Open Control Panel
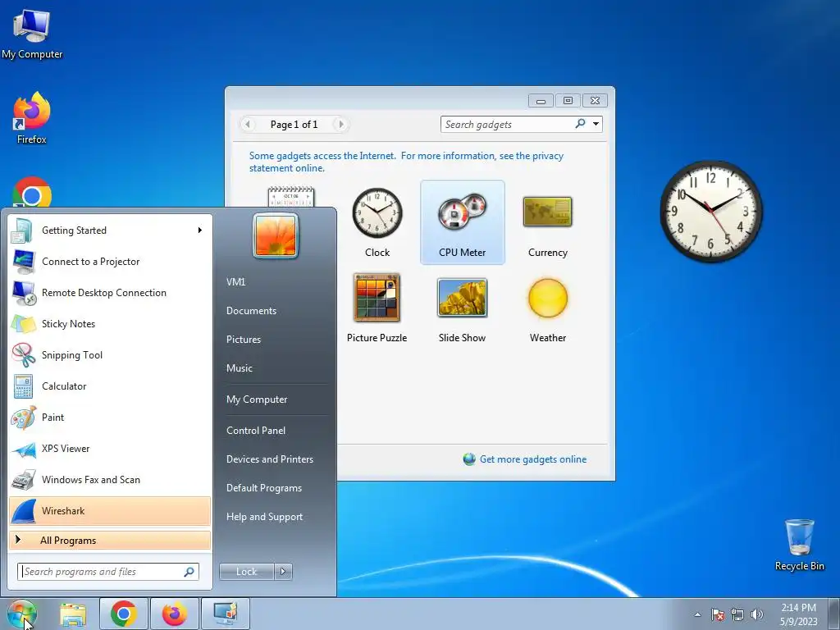The height and width of the screenshot is (630, 840). point(256,431)
